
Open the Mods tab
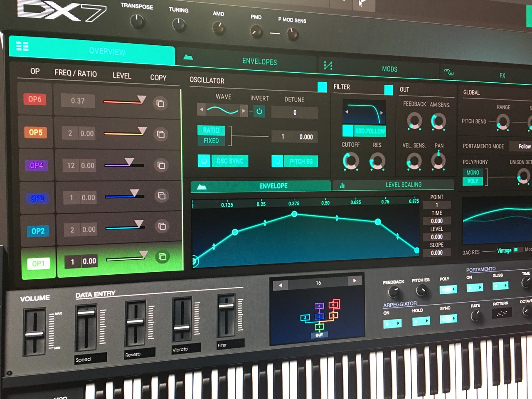379,68
